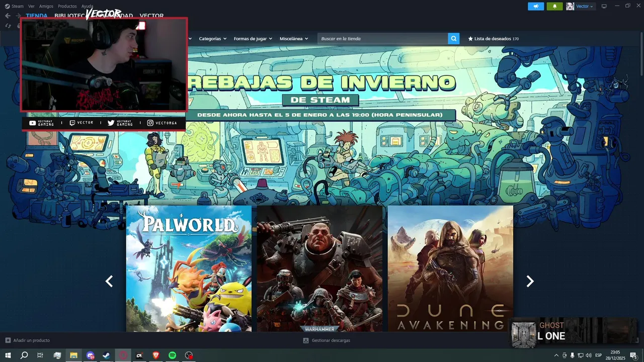Viewport: 644px width, 362px height.
Task: Open the purple chat app with 9+ badge
Action: coord(90,355)
